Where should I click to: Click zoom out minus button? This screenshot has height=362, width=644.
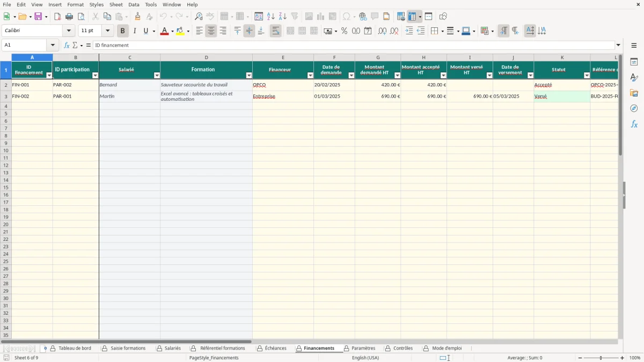point(580,358)
